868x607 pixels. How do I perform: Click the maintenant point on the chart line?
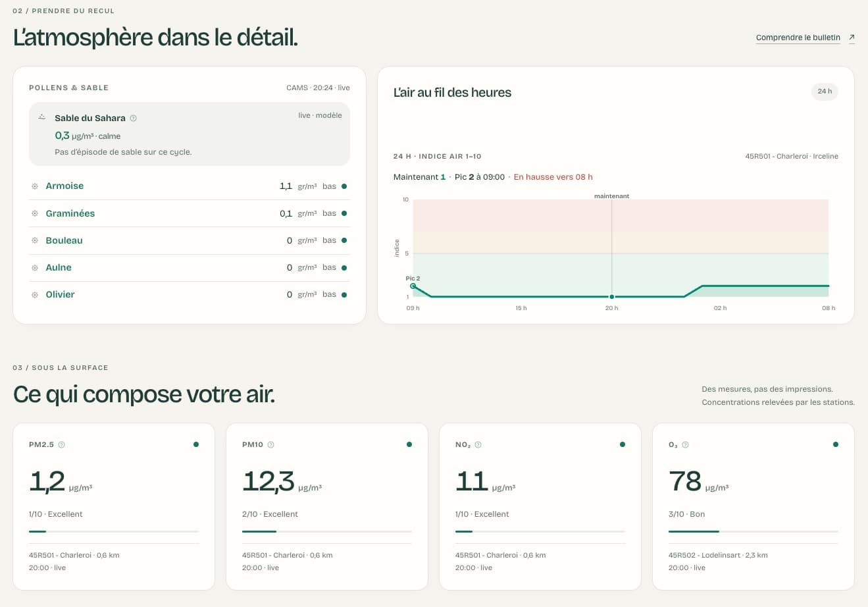click(612, 297)
